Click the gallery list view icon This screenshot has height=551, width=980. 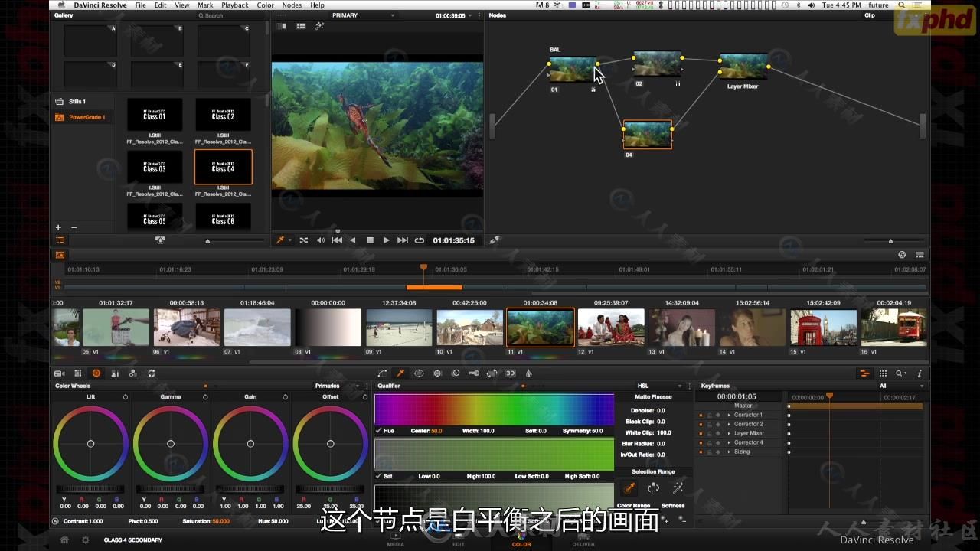pyautogui.click(x=60, y=240)
